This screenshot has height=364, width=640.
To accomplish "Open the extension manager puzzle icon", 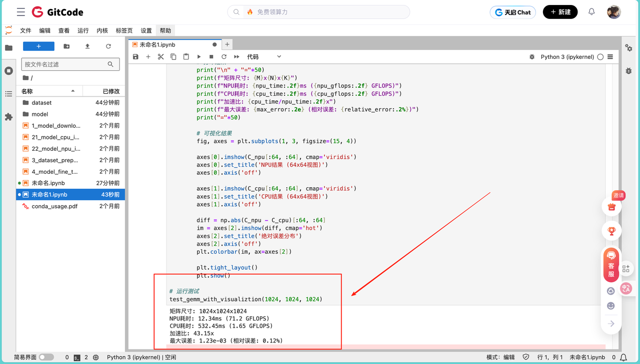I will click(x=8, y=117).
